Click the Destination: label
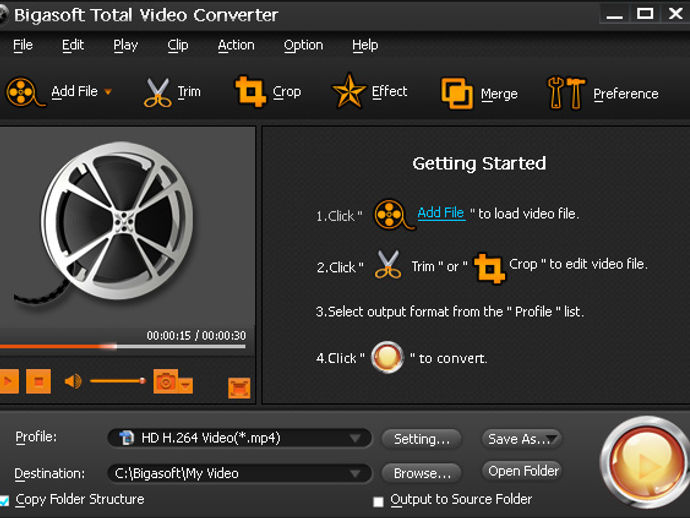This screenshot has height=518, width=690. 50,474
